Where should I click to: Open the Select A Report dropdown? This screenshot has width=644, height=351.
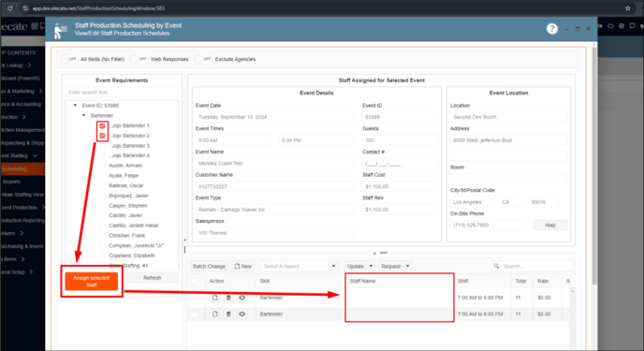[333, 266]
